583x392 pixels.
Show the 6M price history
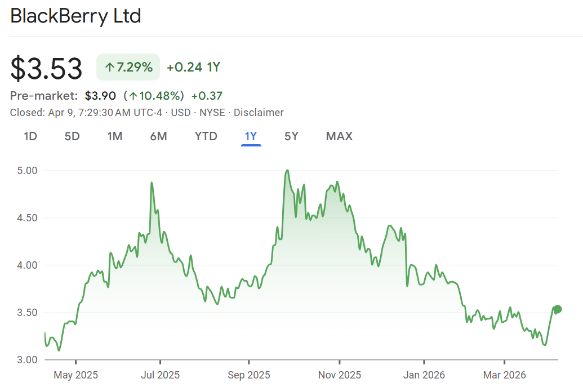(158, 136)
